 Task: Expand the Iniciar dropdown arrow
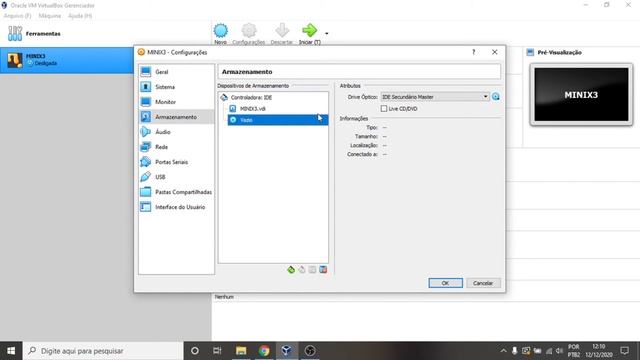pos(327,33)
